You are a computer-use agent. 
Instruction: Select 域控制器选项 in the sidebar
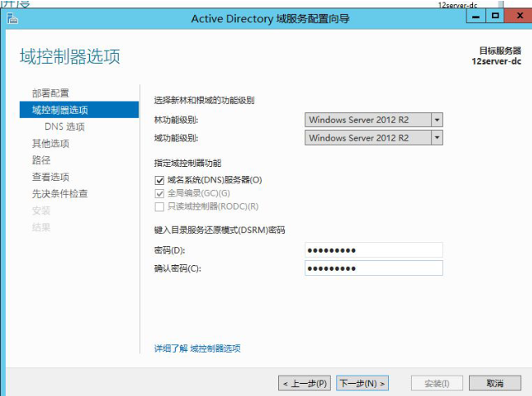60,110
